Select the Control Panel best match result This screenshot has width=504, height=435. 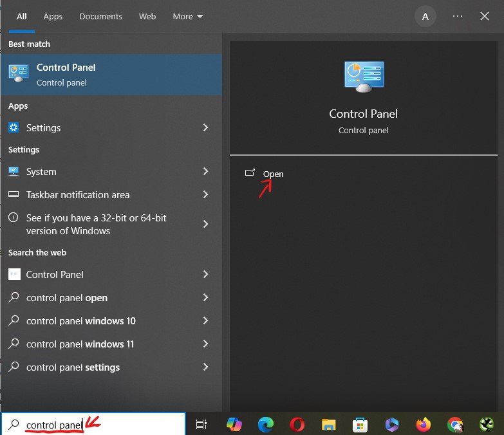coord(111,75)
